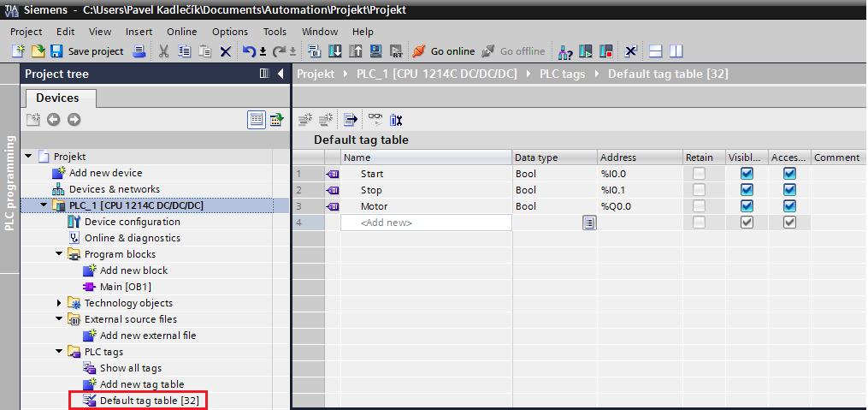Toggle Retain checkbox for Start tag
The width and height of the screenshot is (868, 410).
click(700, 174)
